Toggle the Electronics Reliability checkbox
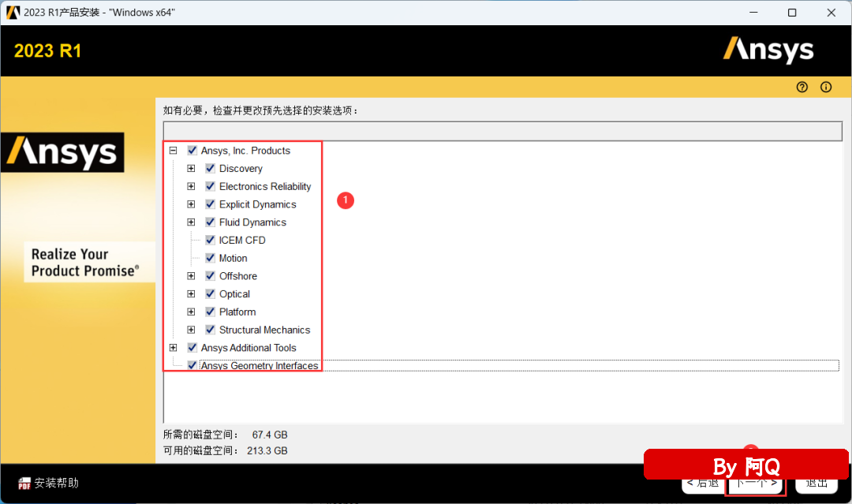This screenshot has width=852, height=504. tap(211, 186)
